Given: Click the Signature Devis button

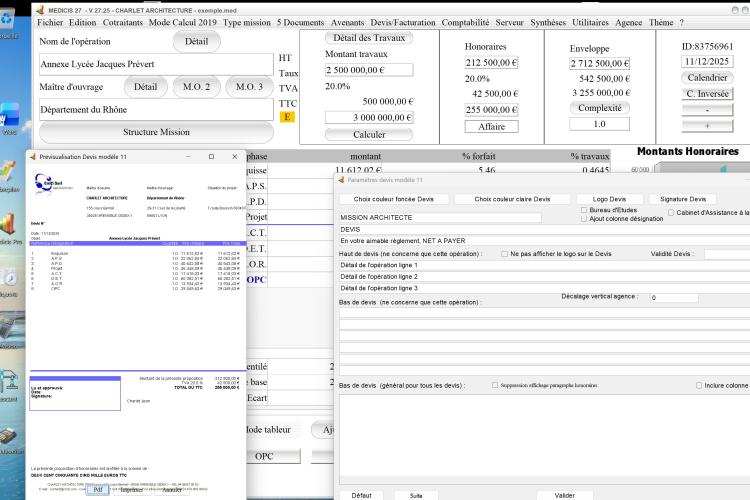Looking at the screenshot, I should [x=683, y=199].
